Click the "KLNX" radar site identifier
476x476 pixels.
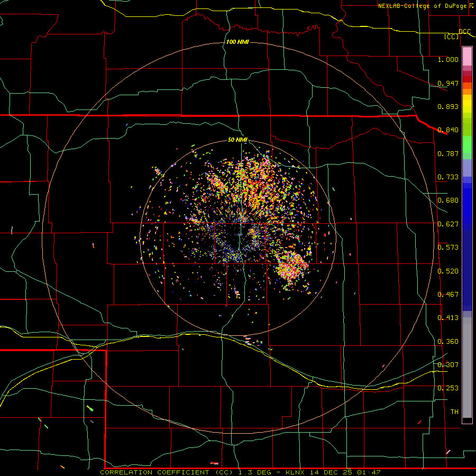click(x=295, y=472)
